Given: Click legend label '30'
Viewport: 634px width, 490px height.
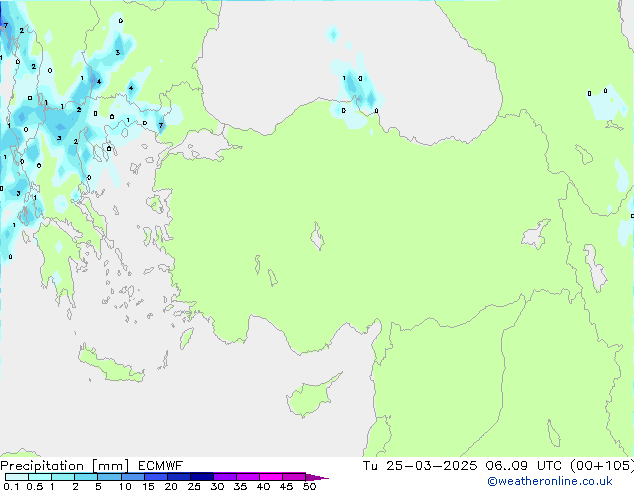Looking at the screenshot, I should [x=217, y=486].
